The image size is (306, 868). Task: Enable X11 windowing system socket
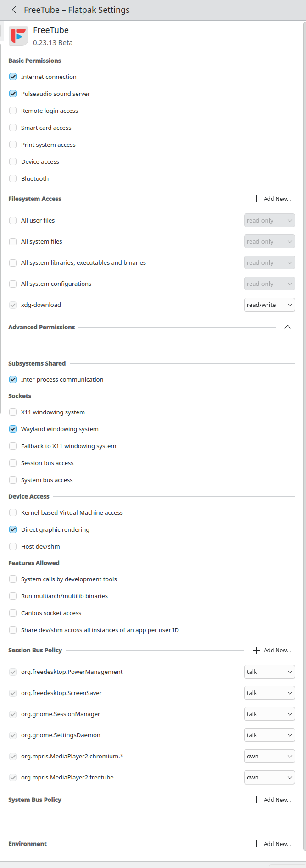pos(13,412)
